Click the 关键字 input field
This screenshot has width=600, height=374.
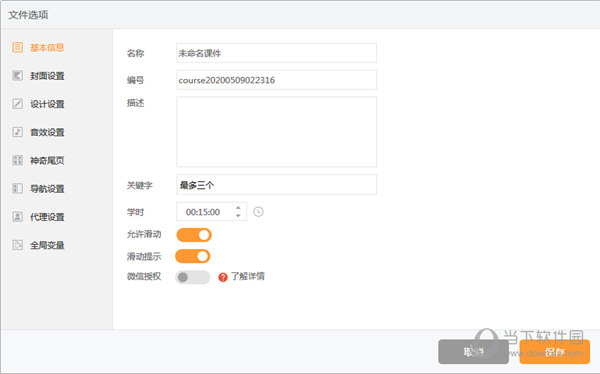click(x=276, y=185)
